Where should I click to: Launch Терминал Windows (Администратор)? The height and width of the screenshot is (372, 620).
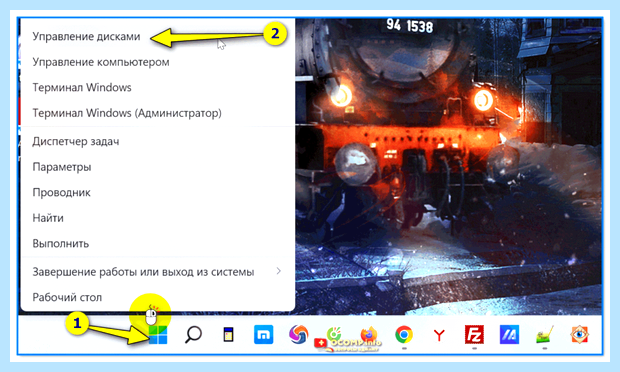(x=127, y=113)
